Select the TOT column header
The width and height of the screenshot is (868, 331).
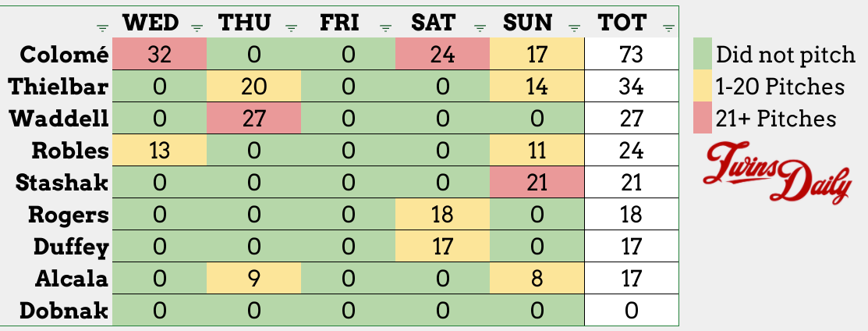623,23
